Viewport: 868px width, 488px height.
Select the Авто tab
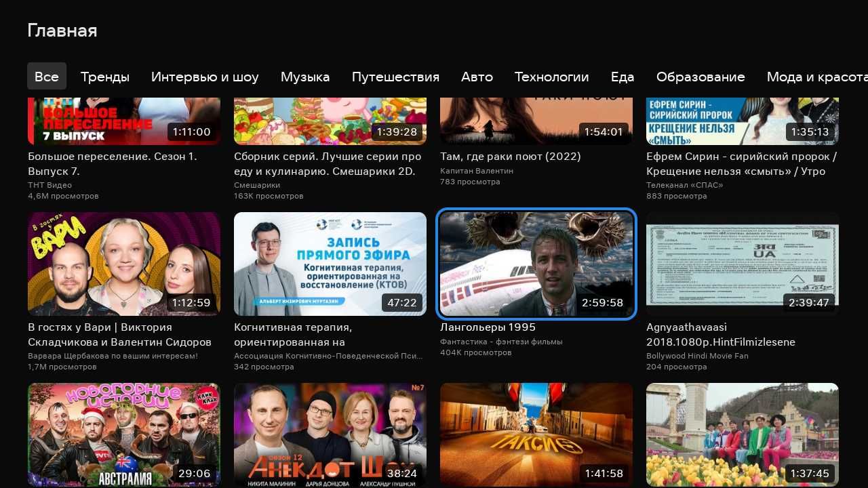[x=477, y=77]
